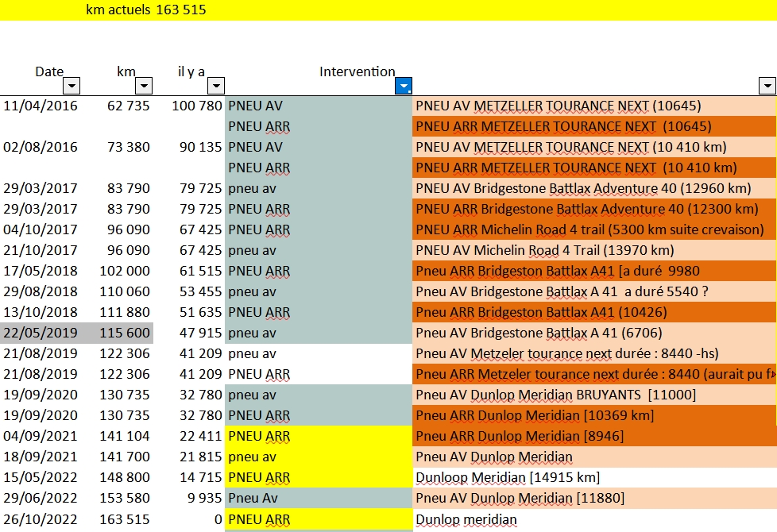The width and height of the screenshot is (777, 532).
Task: Open the 'il y a' column filter dropdown
Action: pyautogui.click(x=216, y=86)
